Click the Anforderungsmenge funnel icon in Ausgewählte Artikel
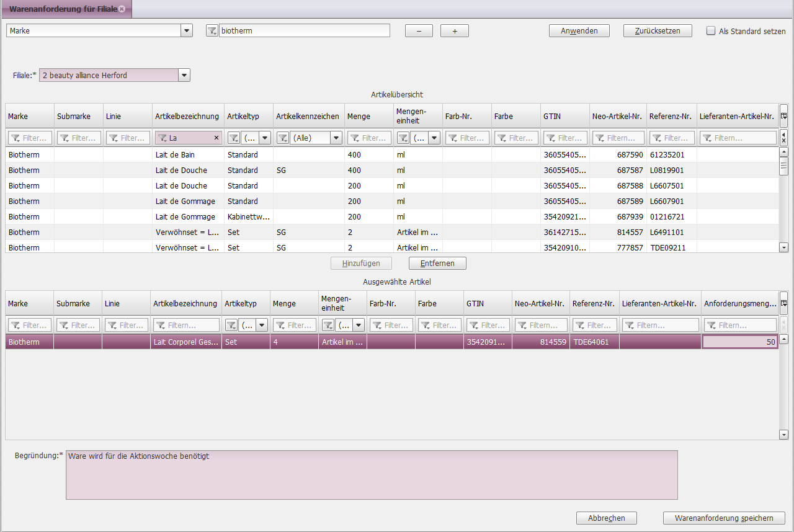The height and width of the screenshot is (532, 794). click(712, 326)
